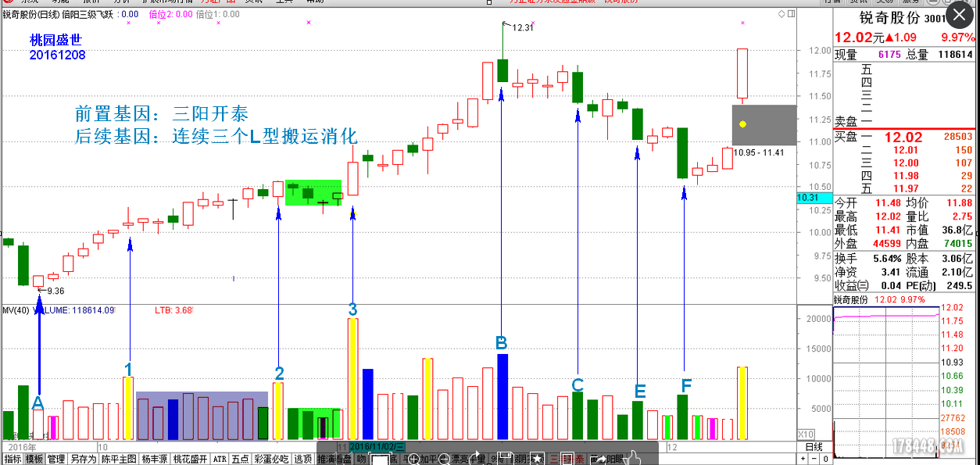
Task: Click the X10 volume scale label
Action: tap(806, 435)
